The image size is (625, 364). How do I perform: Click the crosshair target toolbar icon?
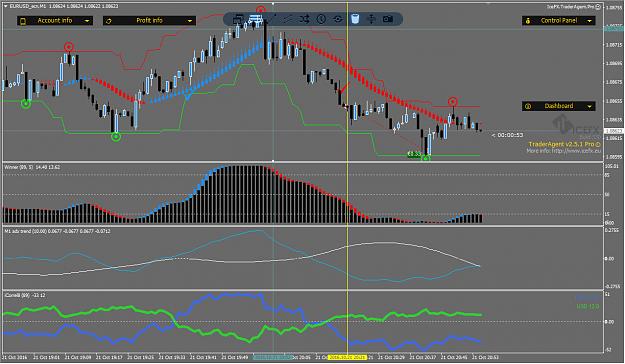click(338, 19)
